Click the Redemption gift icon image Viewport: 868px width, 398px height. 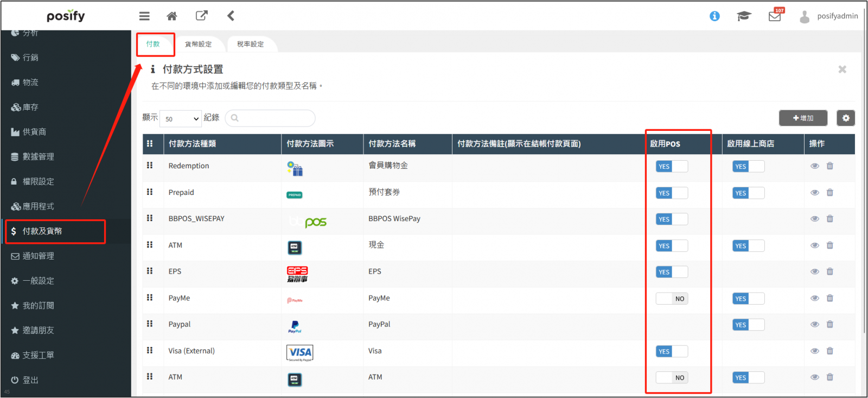click(295, 168)
